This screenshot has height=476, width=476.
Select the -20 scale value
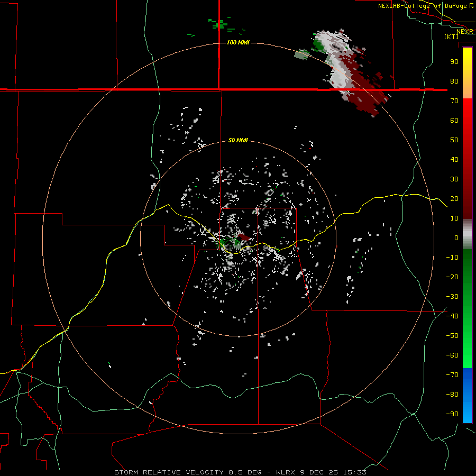pos(452,277)
